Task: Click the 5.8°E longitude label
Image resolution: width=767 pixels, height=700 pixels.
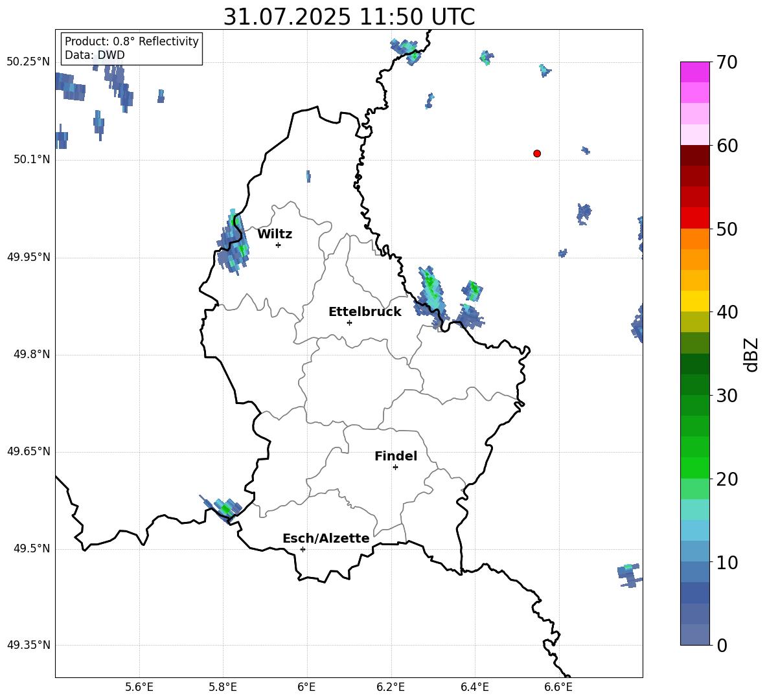Action: (223, 687)
